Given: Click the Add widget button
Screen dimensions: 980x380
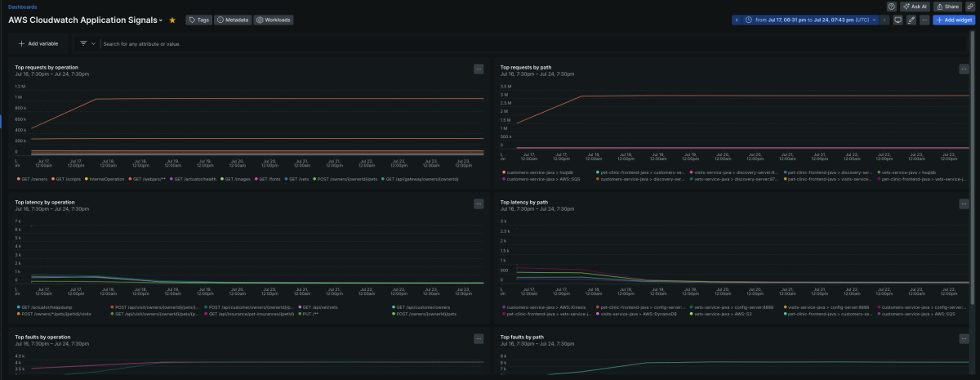Looking at the screenshot, I should click(x=954, y=20).
